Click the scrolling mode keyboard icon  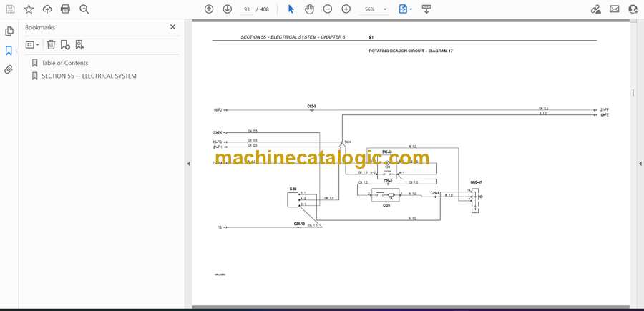point(426,9)
